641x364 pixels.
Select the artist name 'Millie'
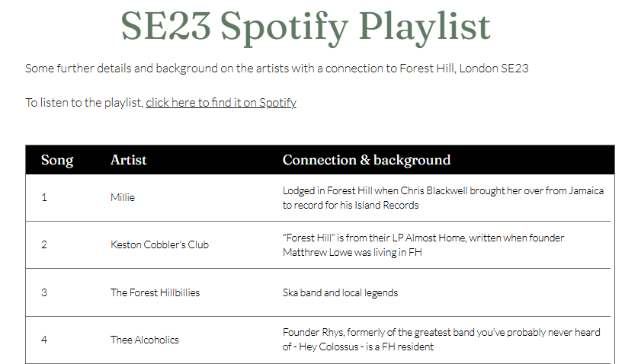click(x=123, y=197)
